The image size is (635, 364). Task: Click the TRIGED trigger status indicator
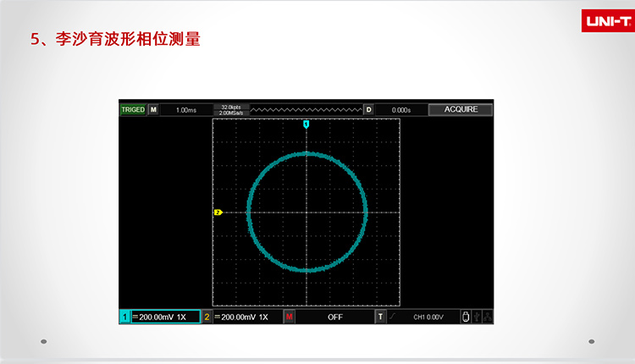(x=133, y=109)
